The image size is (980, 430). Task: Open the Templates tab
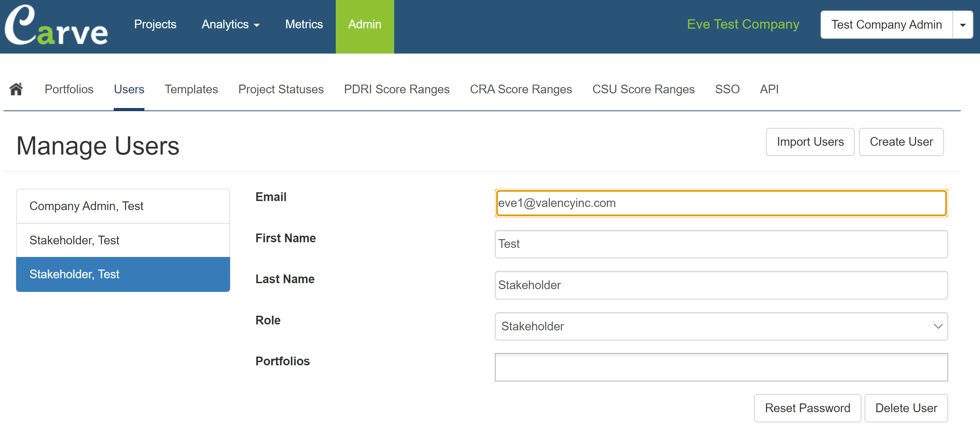191,89
